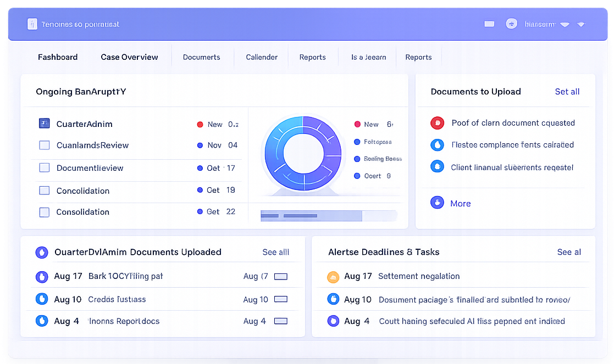Check the Documentlieview checkbox
The width and height of the screenshot is (614, 364).
point(45,168)
